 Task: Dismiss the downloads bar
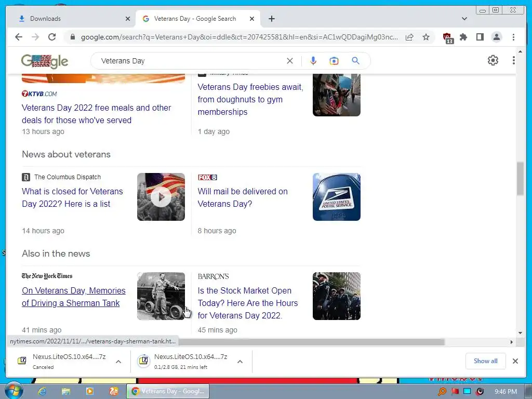[515, 361]
